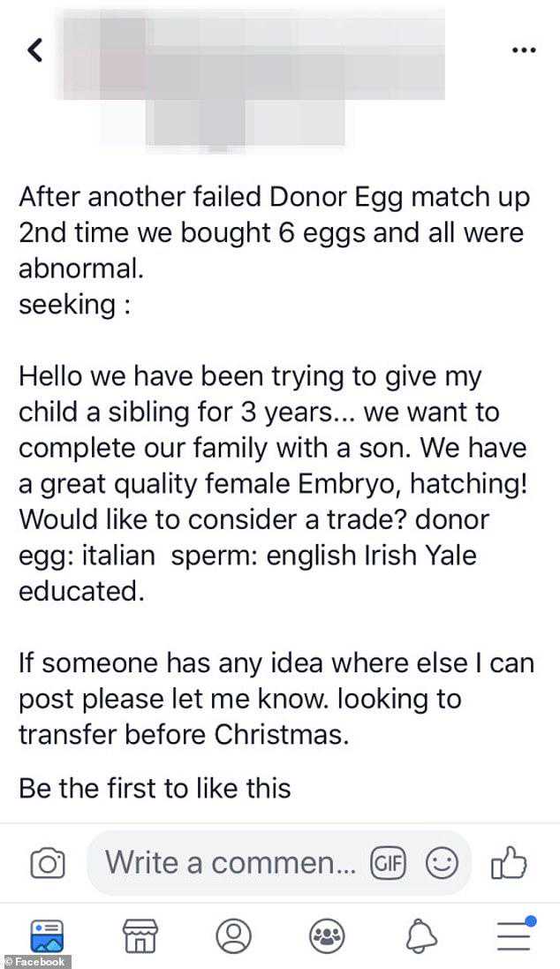Open the emoji smiley picker

point(441,862)
